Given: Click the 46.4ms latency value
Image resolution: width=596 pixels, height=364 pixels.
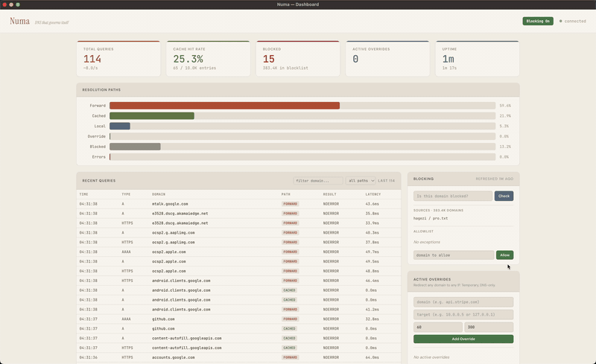Looking at the screenshot, I should pos(372,281).
